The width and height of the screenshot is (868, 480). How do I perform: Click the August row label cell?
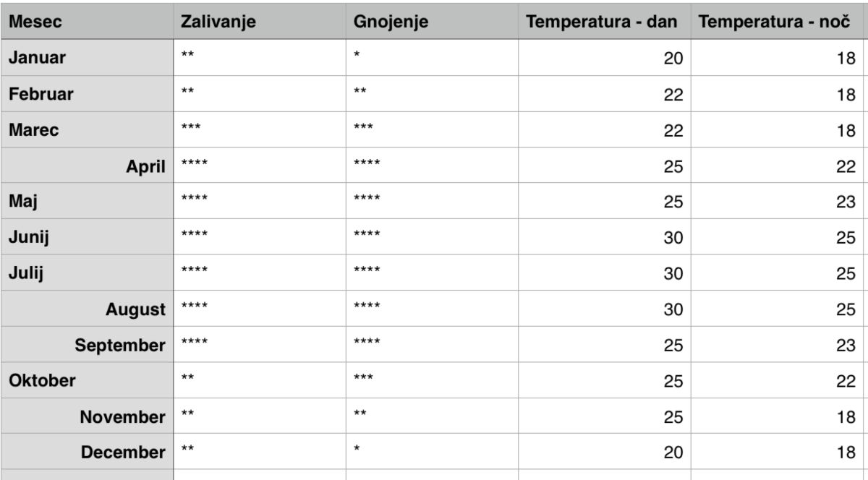tap(135, 309)
